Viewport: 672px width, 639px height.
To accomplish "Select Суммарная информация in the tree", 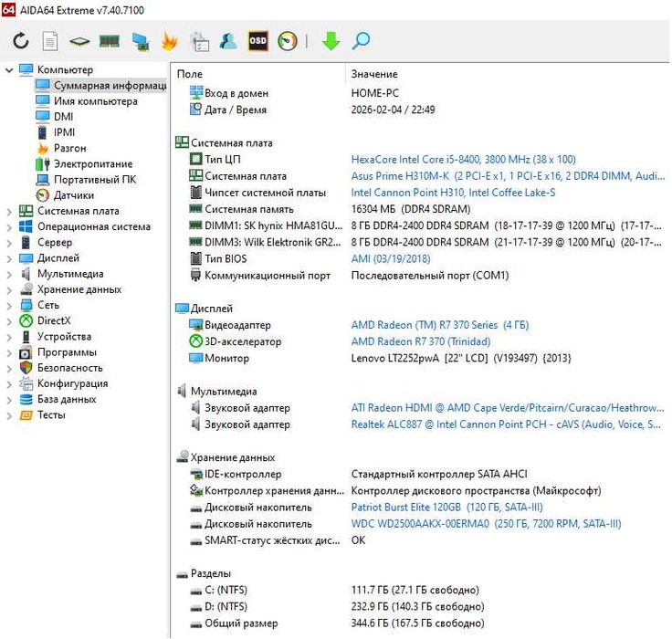I will (x=100, y=86).
